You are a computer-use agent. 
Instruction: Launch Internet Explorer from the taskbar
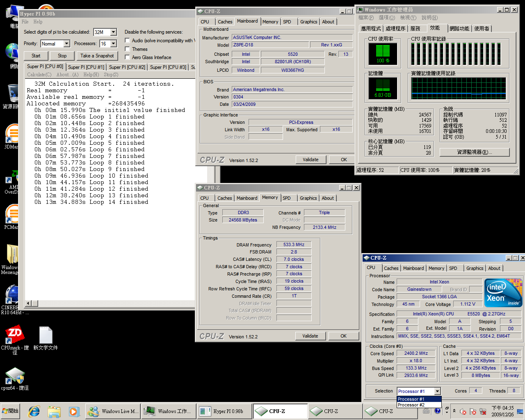click(x=34, y=411)
